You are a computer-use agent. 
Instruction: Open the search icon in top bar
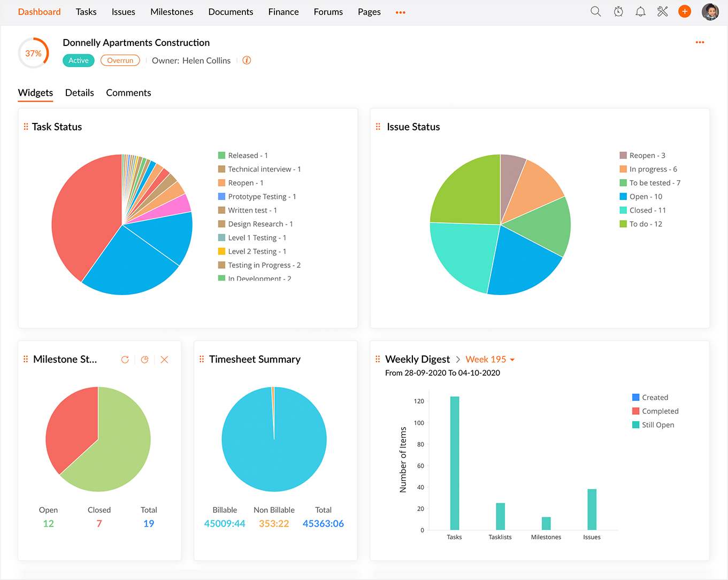click(x=595, y=11)
